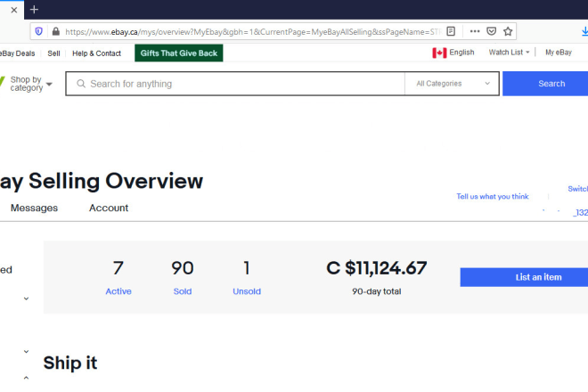Open the downloads arrow icon
The image size is (588, 392).
pyautogui.click(x=584, y=31)
